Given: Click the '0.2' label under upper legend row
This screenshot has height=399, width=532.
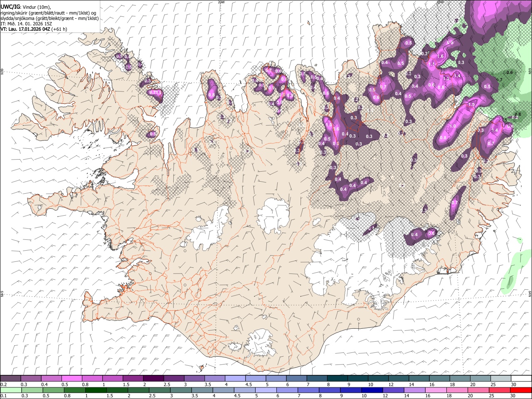Looking at the screenshot, I should (x=3, y=384).
